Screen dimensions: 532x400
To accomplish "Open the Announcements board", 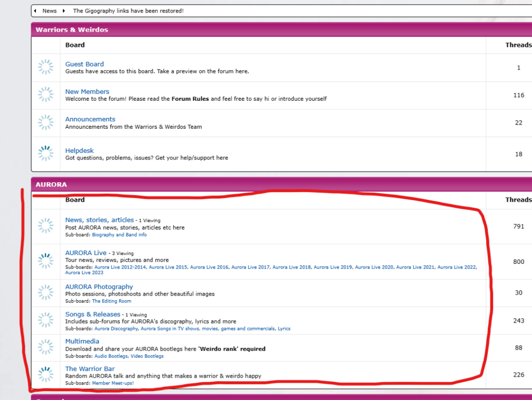I will (x=90, y=119).
